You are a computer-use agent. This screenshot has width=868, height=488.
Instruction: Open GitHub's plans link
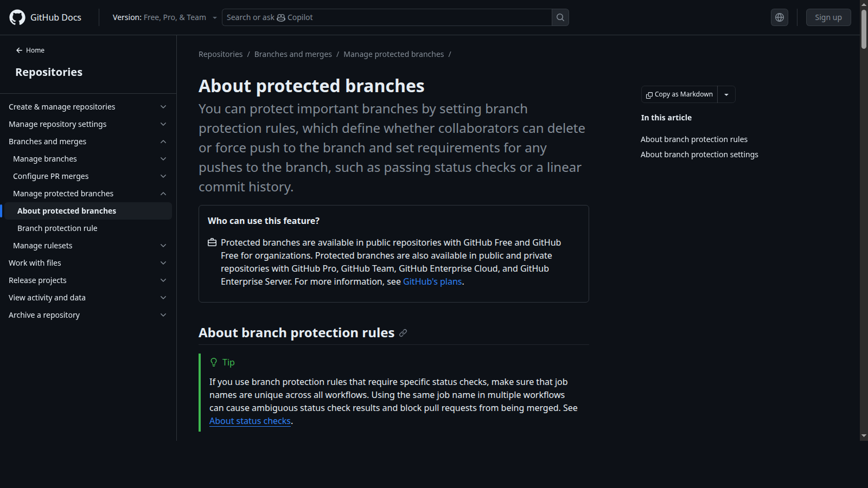pyautogui.click(x=432, y=281)
